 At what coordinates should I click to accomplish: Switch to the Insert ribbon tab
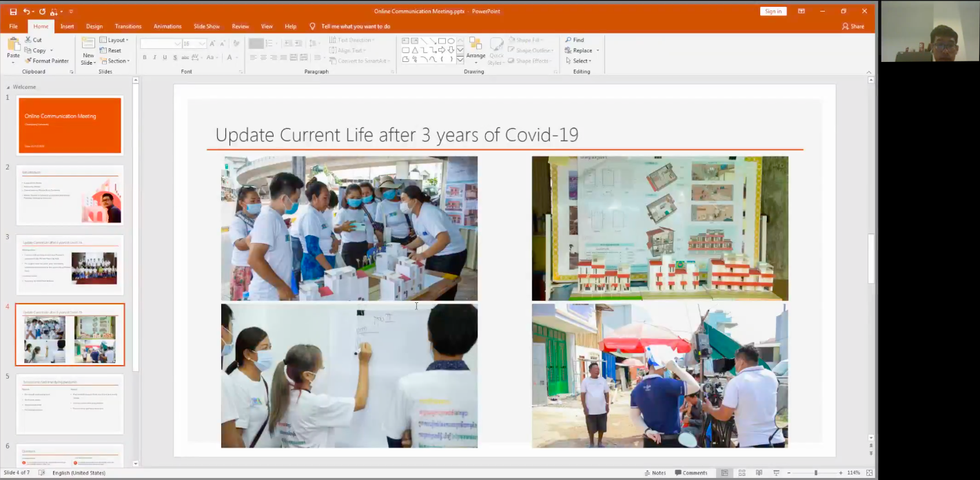coord(67,26)
